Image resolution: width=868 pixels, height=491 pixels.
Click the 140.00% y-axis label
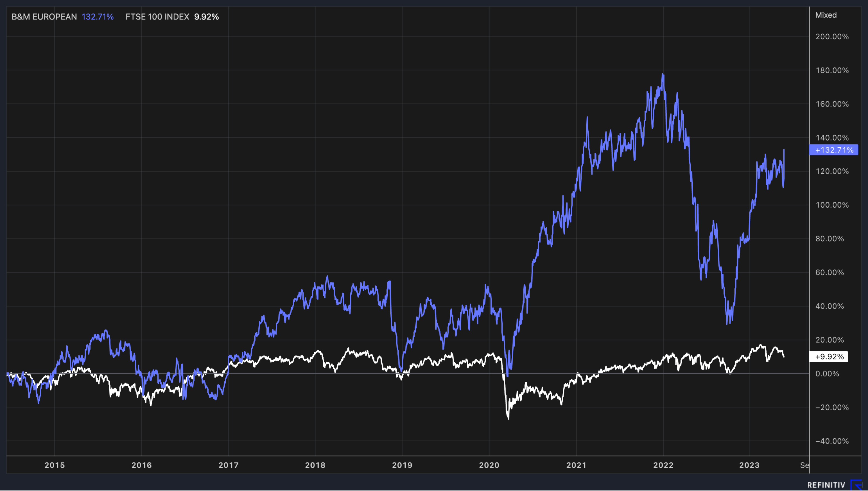832,138
